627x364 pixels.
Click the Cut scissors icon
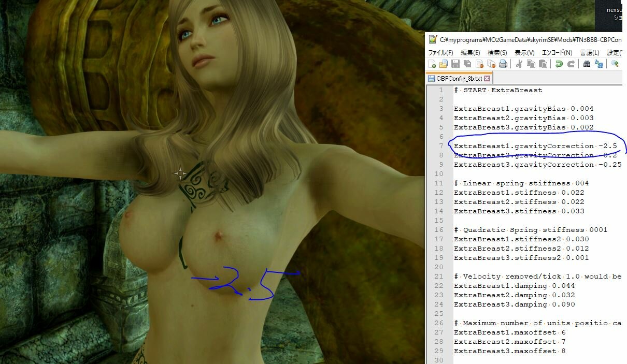pyautogui.click(x=519, y=64)
